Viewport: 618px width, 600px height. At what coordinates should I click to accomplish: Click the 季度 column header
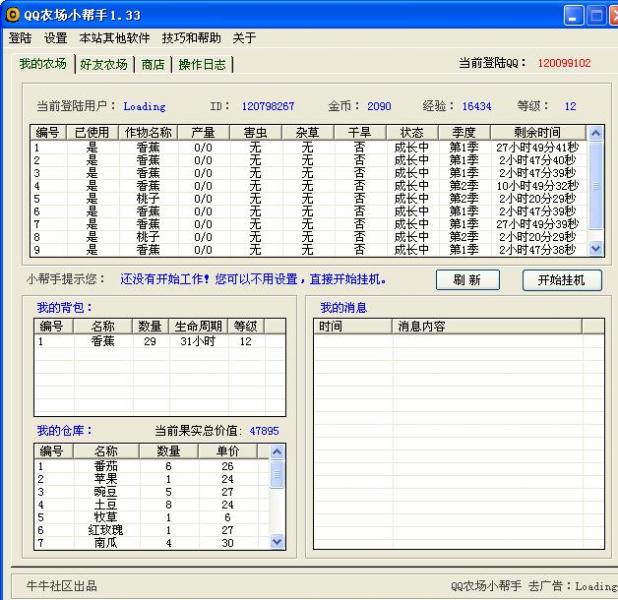click(x=464, y=132)
